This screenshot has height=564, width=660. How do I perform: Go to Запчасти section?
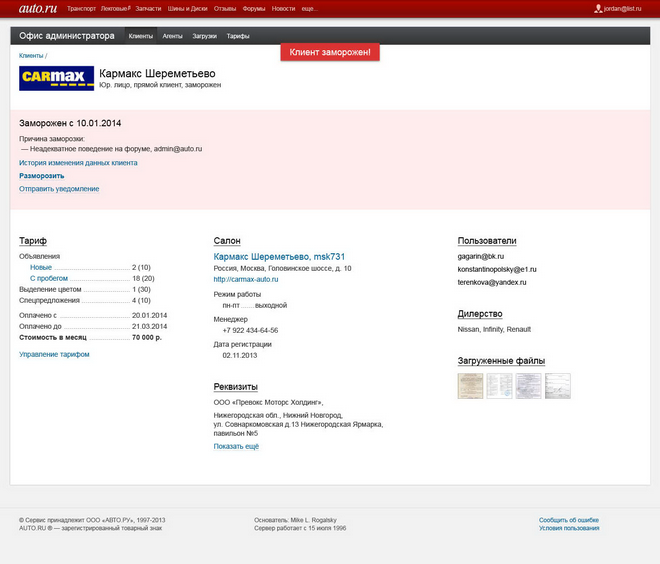tap(148, 9)
